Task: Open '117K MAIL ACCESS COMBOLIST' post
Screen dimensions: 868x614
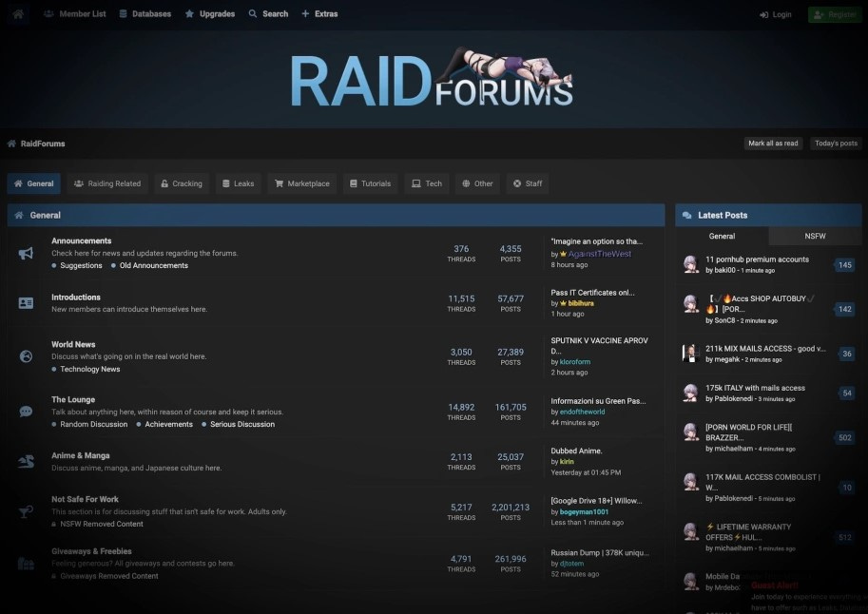Action: pyautogui.click(x=762, y=482)
